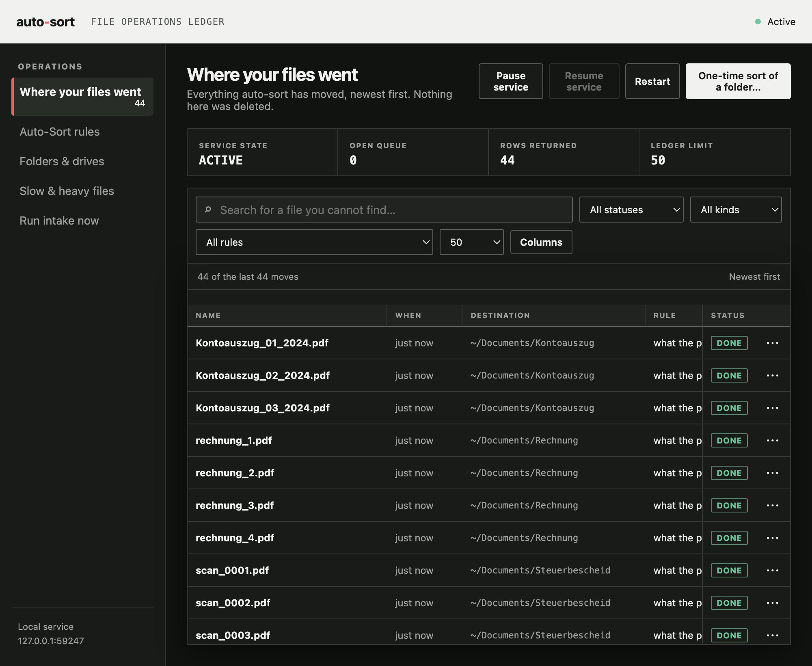The width and height of the screenshot is (812, 666).
Task: Open actions menu for rechnung_4.pdf row
Action: point(772,538)
